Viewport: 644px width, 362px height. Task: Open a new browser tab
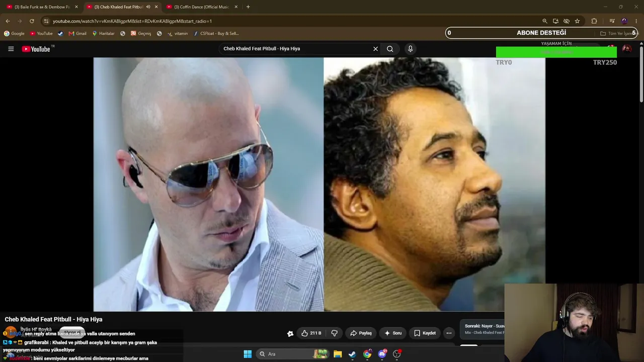(x=248, y=7)
